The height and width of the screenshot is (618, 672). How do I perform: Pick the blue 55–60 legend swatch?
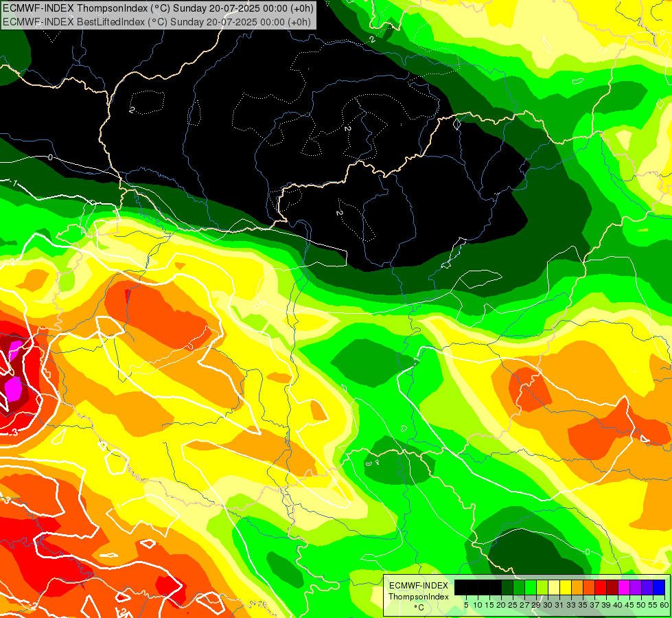click(x=659, y=587)
